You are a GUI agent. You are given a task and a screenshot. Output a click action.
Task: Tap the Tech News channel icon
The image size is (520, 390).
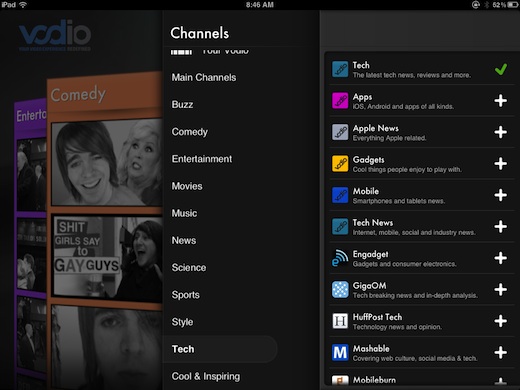[x=340, y=226]
